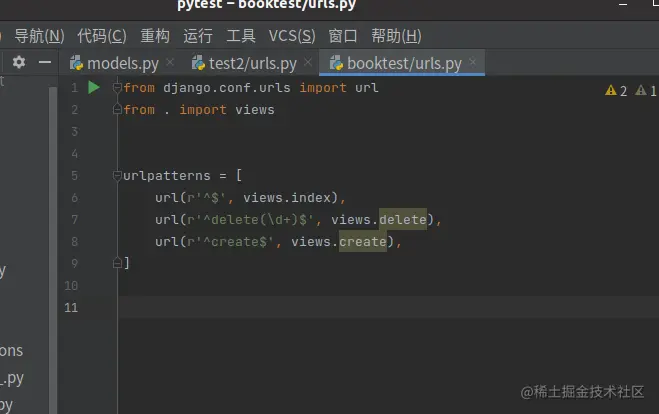Open the 帮助(H) help menu

coord(396,36)
